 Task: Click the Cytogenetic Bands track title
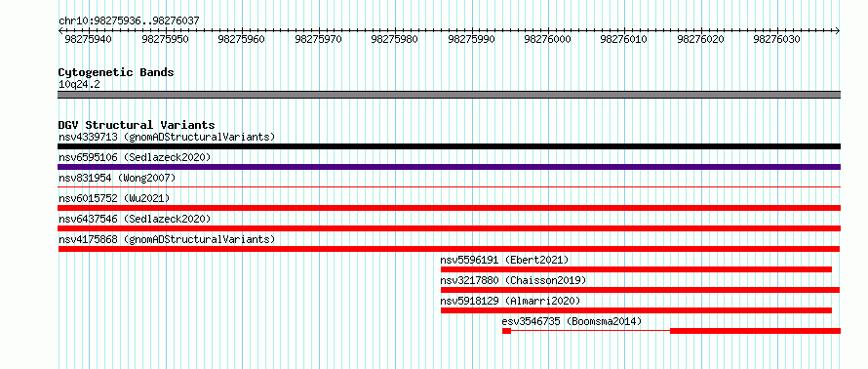[x=116, y=72]
